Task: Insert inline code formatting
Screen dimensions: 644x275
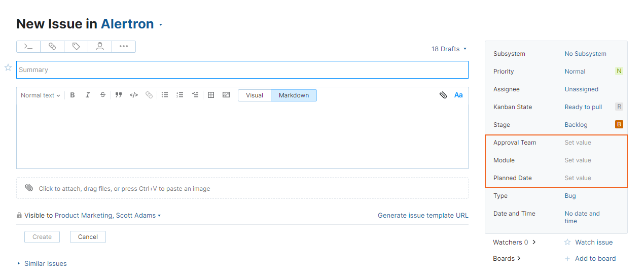Action: coord(134,95)
